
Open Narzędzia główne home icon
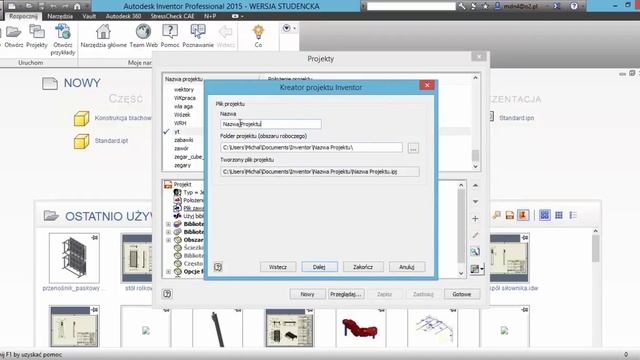(x=103, y=32)
